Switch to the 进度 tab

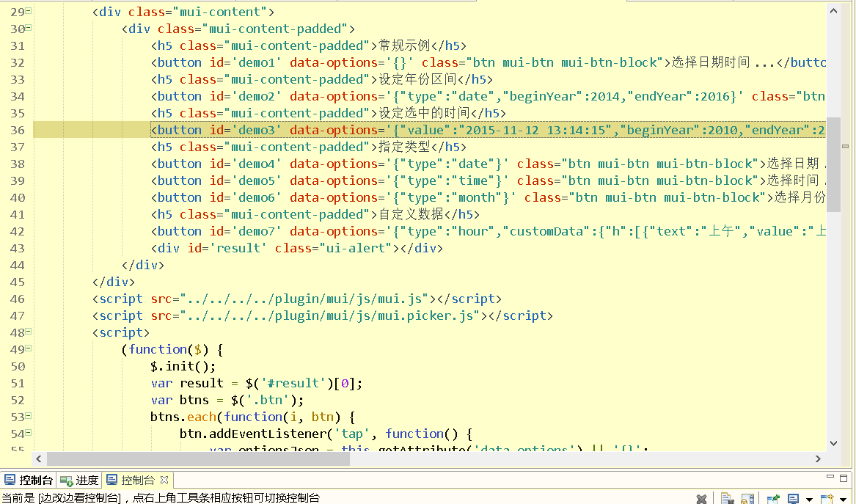pos(79,480)
